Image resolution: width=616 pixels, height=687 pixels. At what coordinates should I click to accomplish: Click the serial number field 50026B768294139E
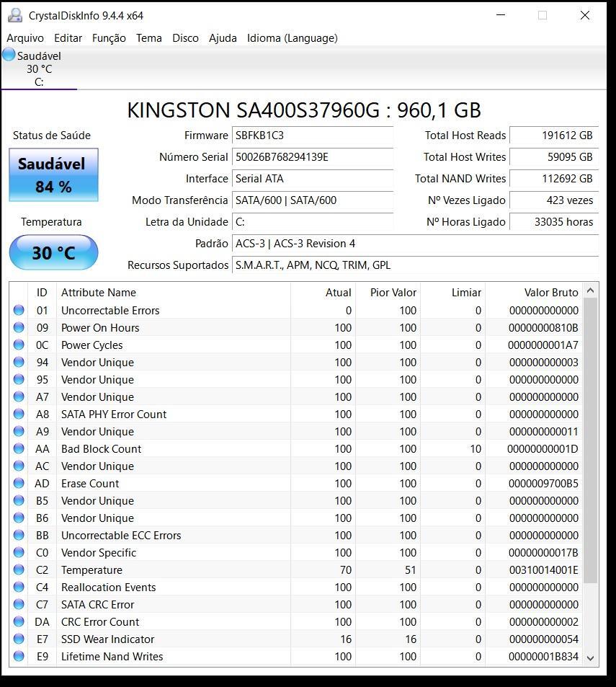(x=312, y=157)
